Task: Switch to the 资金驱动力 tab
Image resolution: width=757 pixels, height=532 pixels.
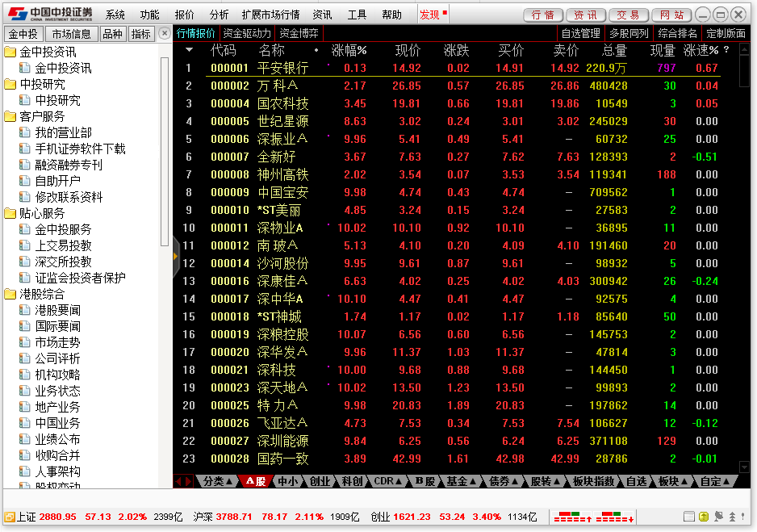Action: 247,34
